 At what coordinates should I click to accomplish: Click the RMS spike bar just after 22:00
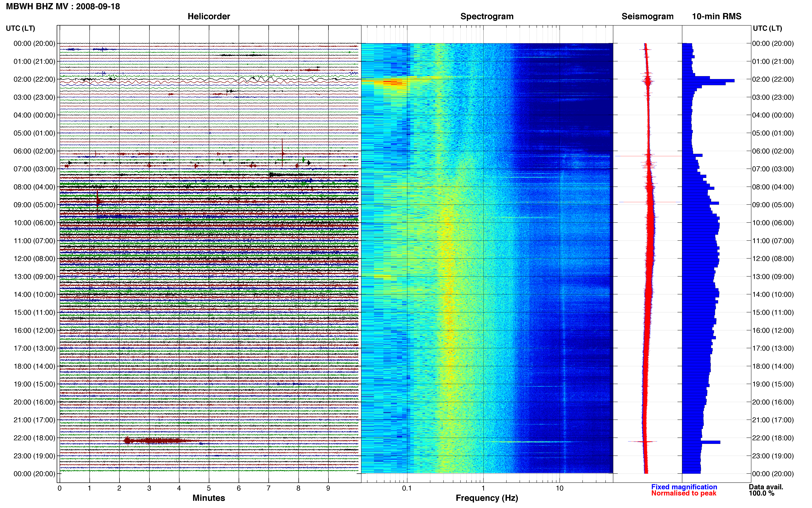pos(701,443)
